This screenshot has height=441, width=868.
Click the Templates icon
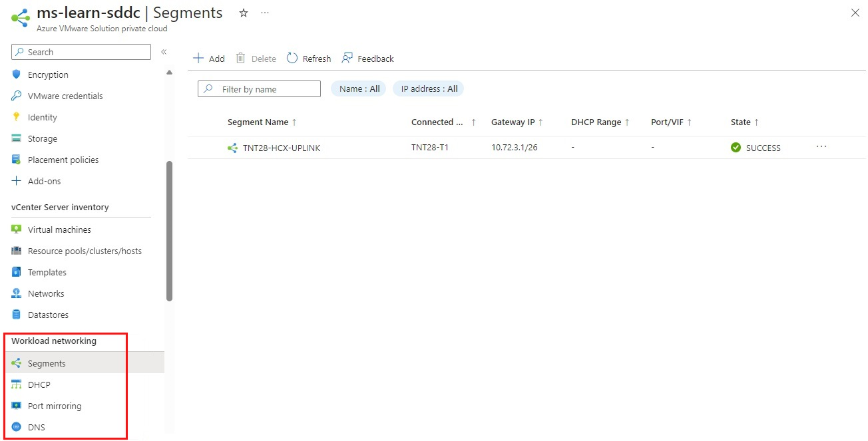(x=17, y=272)
